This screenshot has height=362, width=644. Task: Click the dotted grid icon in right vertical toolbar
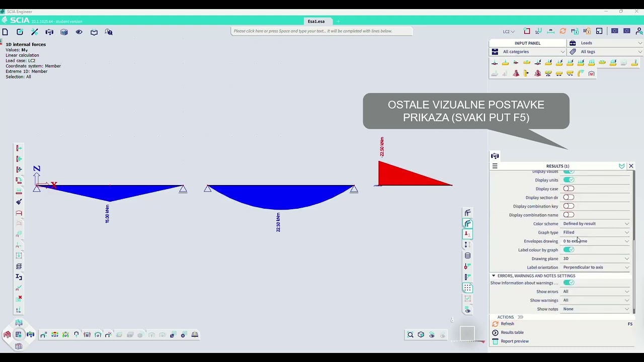tap(467, 288)
